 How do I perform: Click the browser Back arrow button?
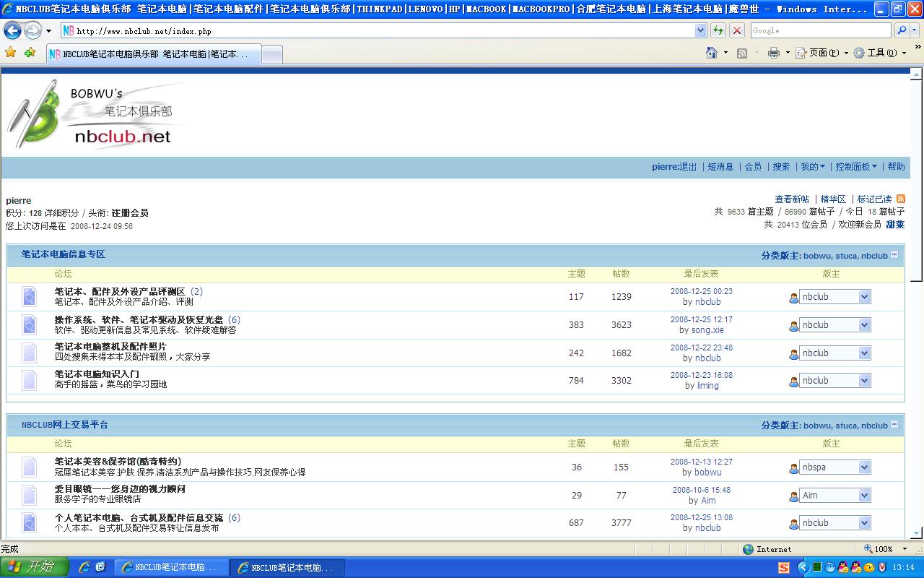[12, 30]
